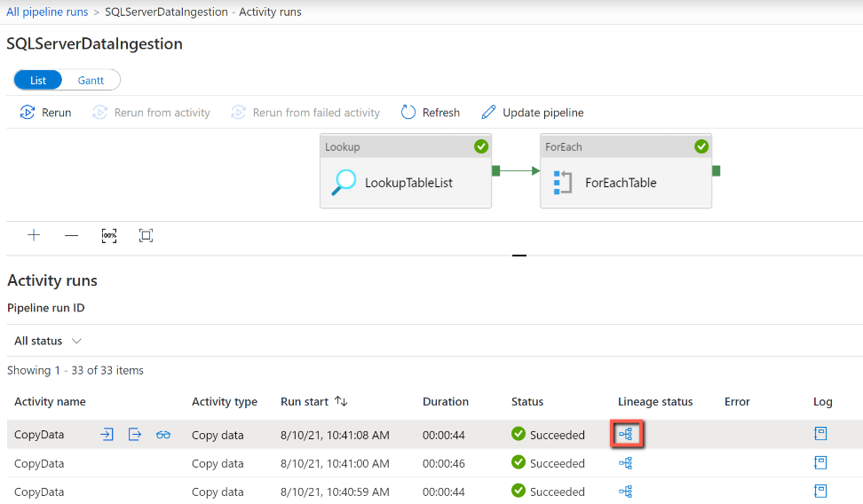This screenshot has height=504, width=863.
Task: Click Update pipeline button
Action: 532,112
